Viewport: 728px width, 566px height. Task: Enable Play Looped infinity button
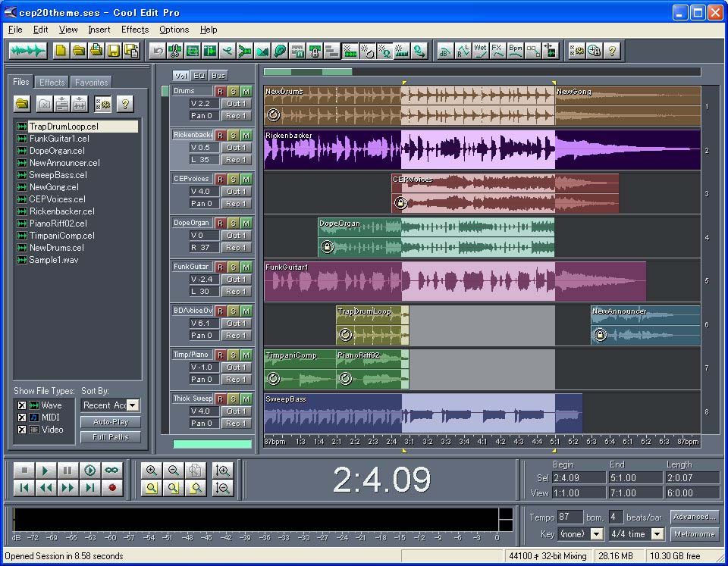point(111,471)
